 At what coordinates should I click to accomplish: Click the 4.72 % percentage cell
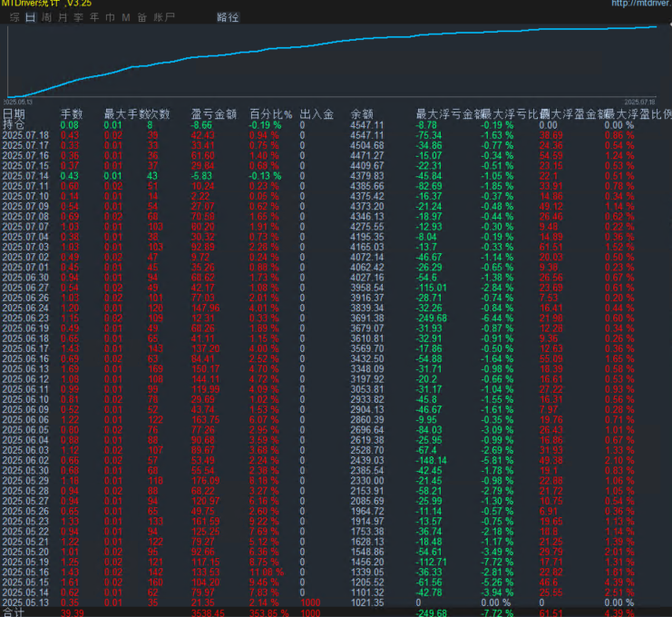pos(264,379)
